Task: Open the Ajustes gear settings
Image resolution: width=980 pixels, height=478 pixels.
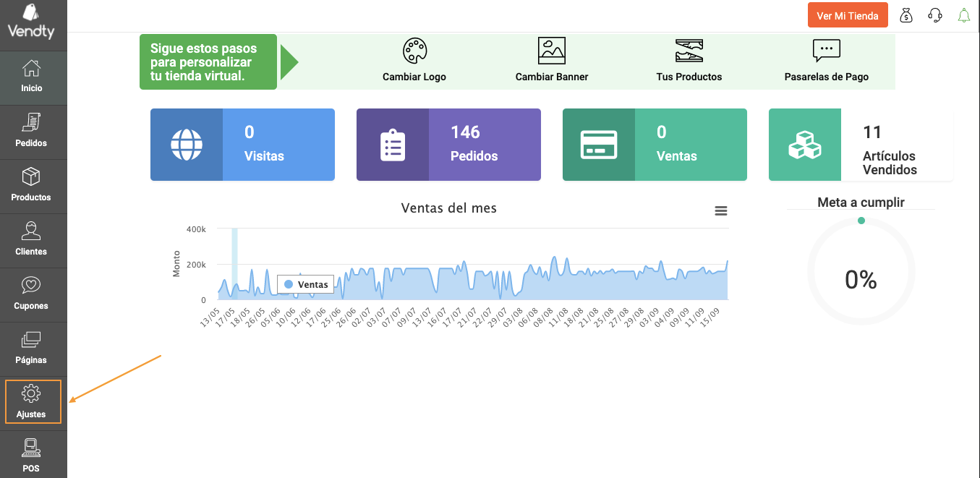Action: (33, 401)
